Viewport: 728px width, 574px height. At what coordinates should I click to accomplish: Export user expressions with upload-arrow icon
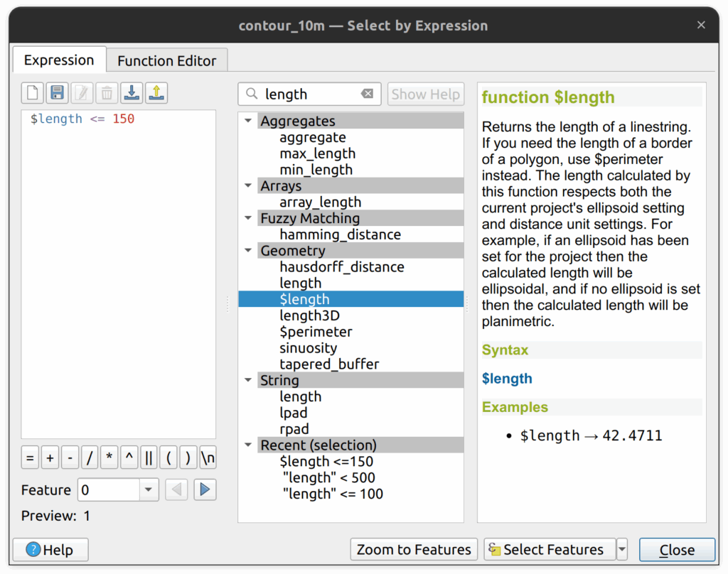point(156,93)
